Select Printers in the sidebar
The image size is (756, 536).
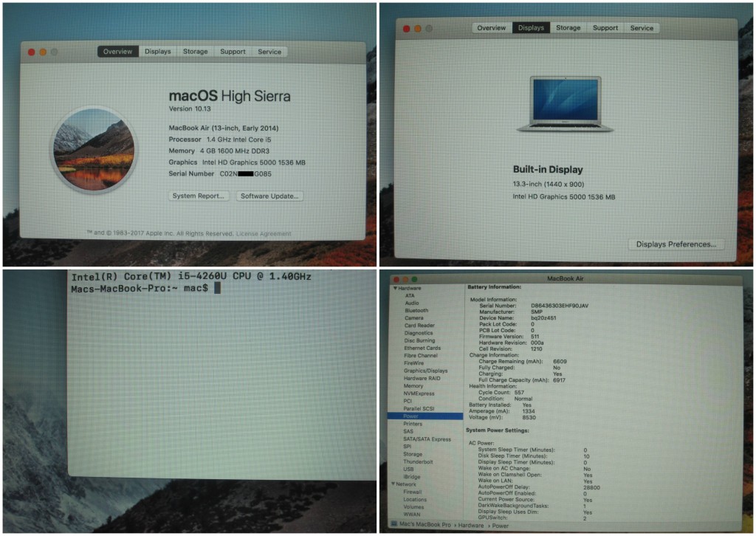[x=413, y=425]
